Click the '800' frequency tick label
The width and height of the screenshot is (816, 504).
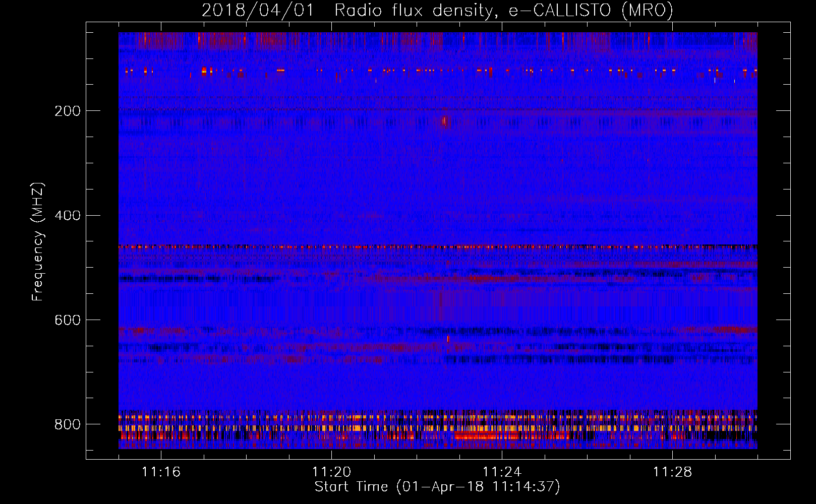67,425
